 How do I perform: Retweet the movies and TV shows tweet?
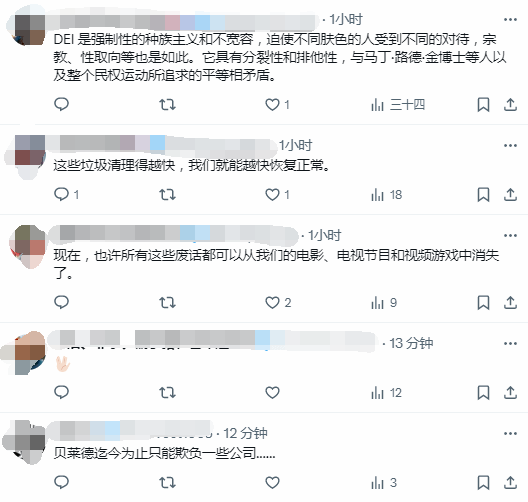(167, 302)
